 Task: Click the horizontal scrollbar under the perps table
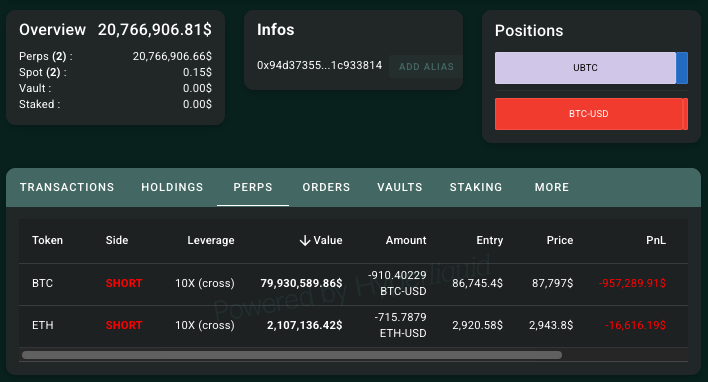(292, 355)
